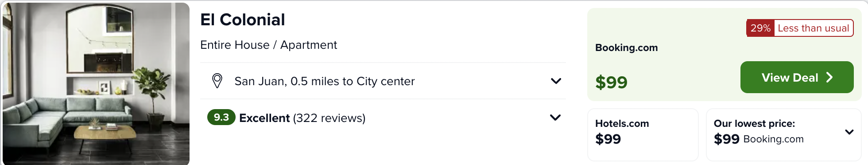The height and width of the screenshot is (165, 868).
Task: Click the Booking.com provider name
Action: pyautogui.click(x=626, y=47)
